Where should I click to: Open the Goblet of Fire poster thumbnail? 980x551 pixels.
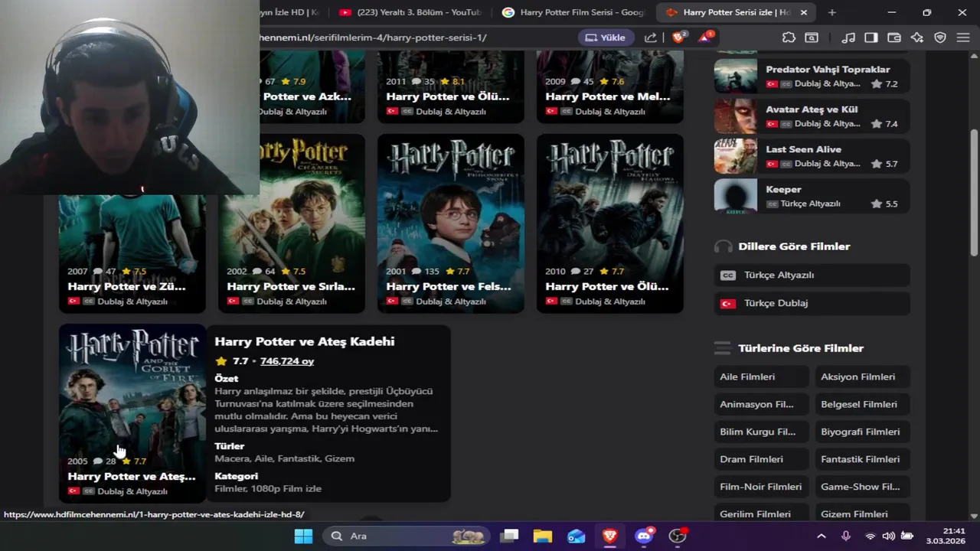(x=132, y=413)
